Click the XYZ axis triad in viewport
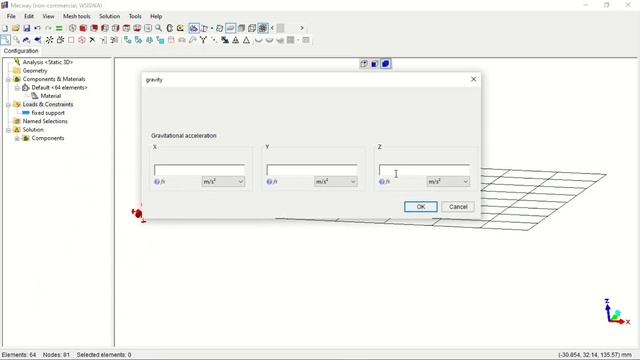The height and width of the screenshot is (360, 640). [x=616, y=312]
